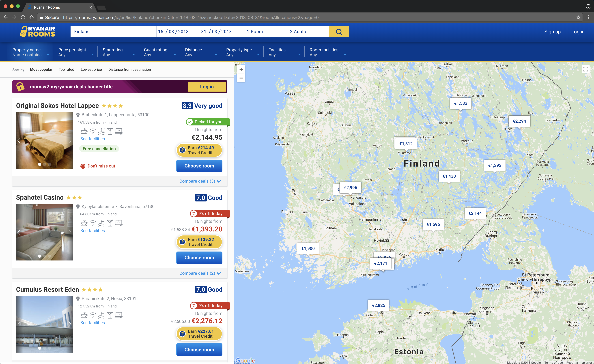Viewport: 594px width, 364px height.
Task: Click the Don't miss out clock icon
Action: click(83, 166)
